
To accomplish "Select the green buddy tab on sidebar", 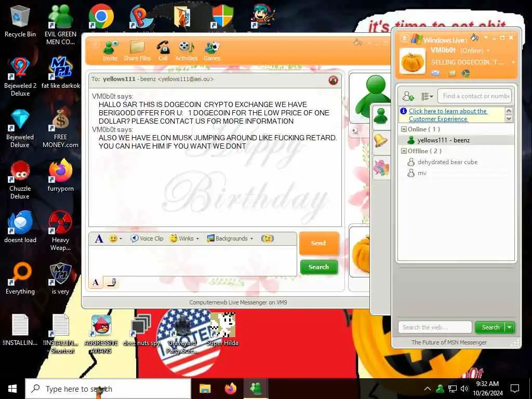I will coord(381,116).
